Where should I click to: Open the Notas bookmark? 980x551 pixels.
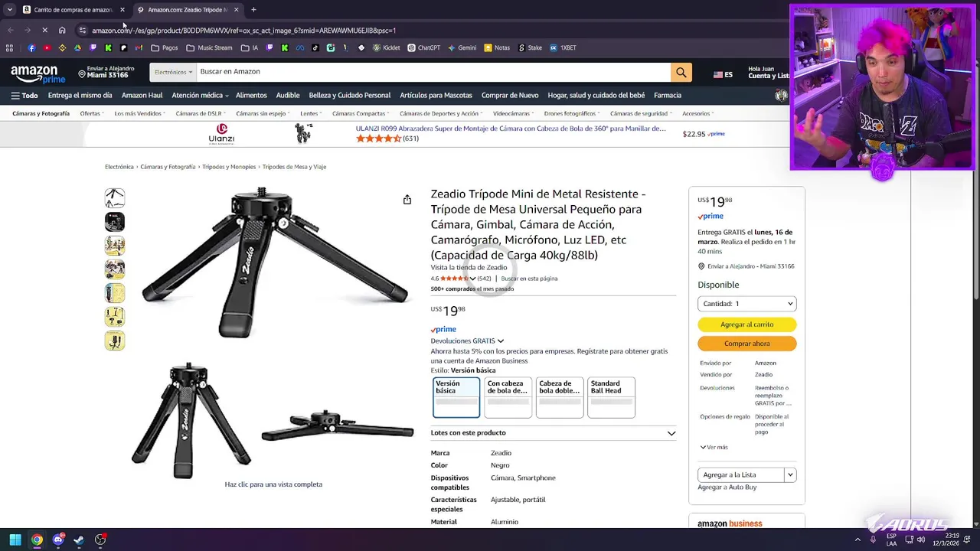coord(497,47)
